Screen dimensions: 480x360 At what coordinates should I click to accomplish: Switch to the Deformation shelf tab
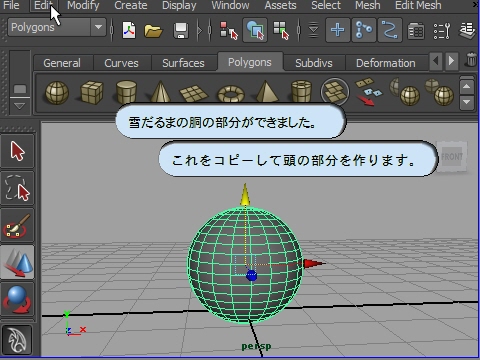[386, 63]
